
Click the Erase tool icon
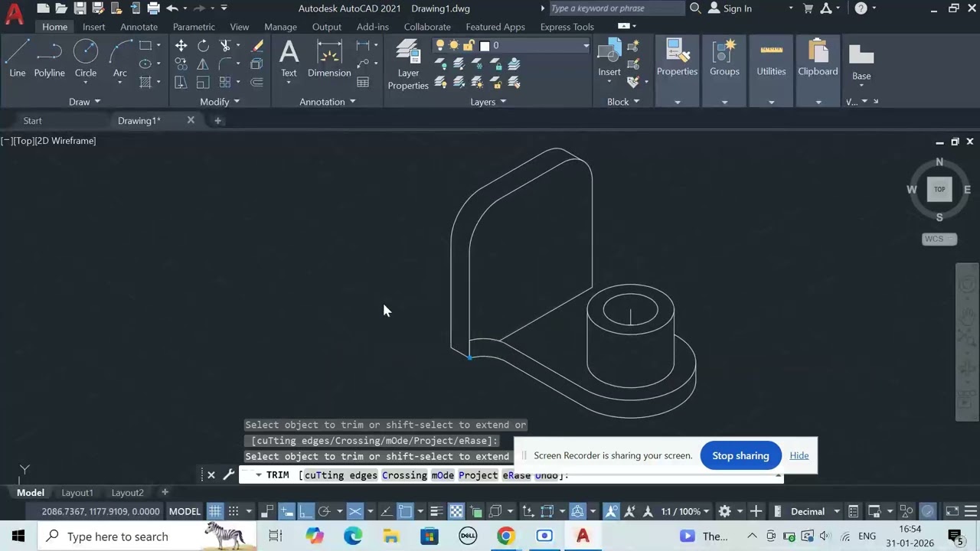[x=257, y=46]
